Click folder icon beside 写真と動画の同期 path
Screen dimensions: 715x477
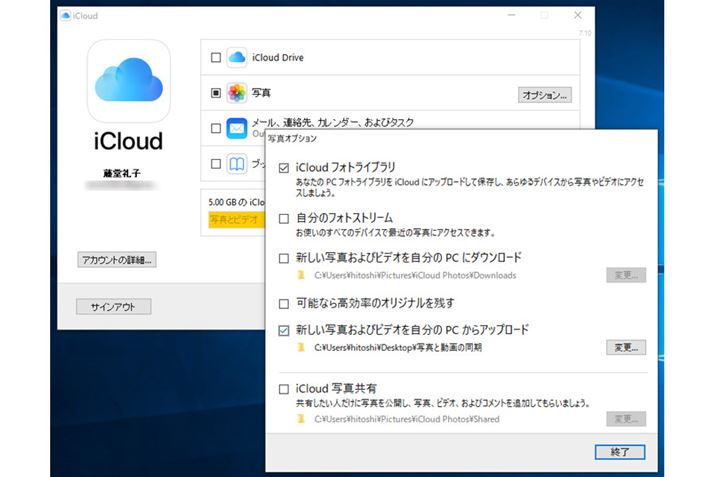click(301, 347)
